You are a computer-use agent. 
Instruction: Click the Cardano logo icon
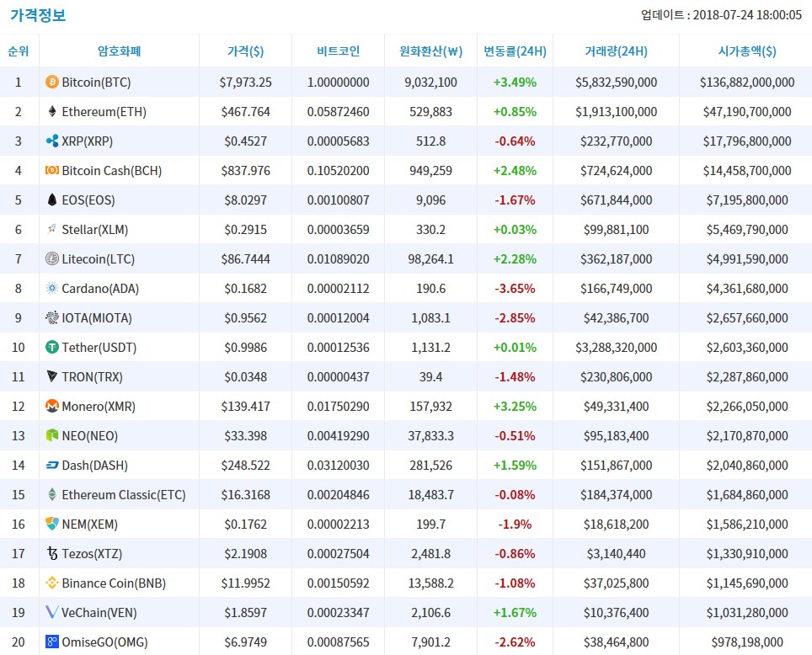pos(51,289)
